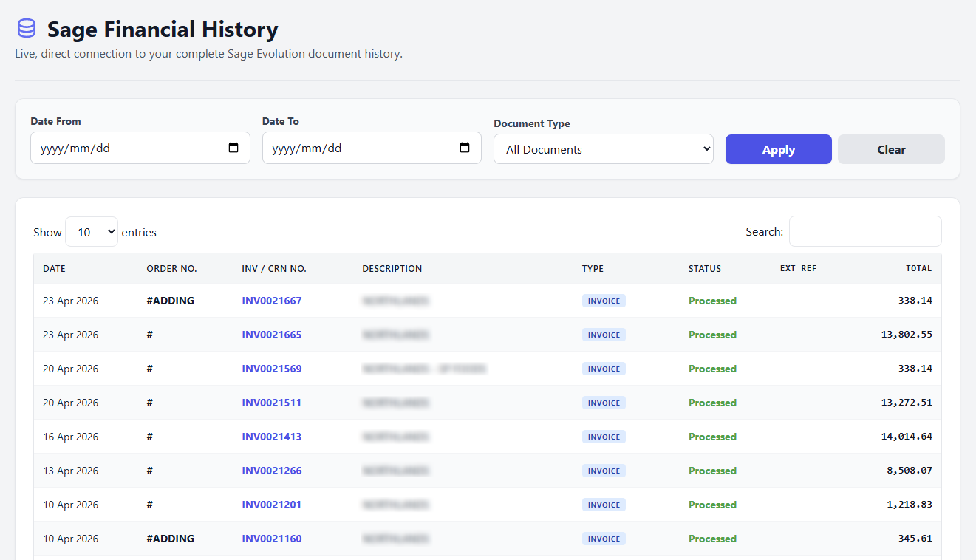Select total 13,272.51
Screen dimensions: 976x560
pos(907,403)
